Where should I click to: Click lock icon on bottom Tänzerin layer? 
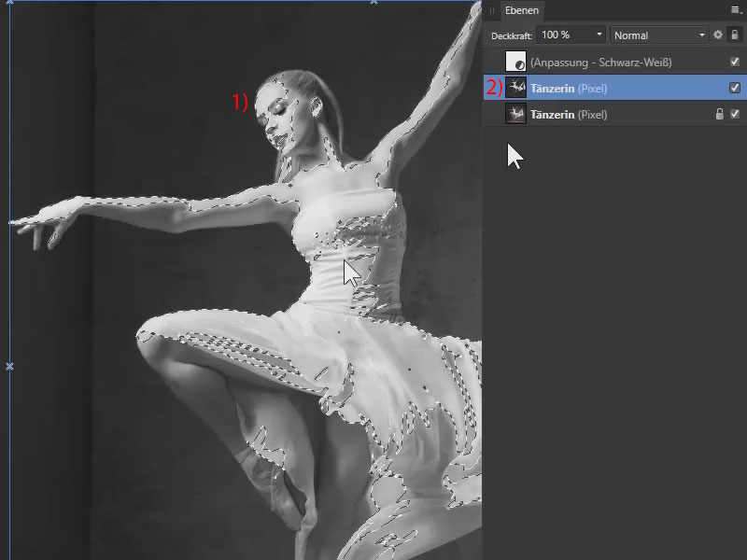(x=719, y=114)
